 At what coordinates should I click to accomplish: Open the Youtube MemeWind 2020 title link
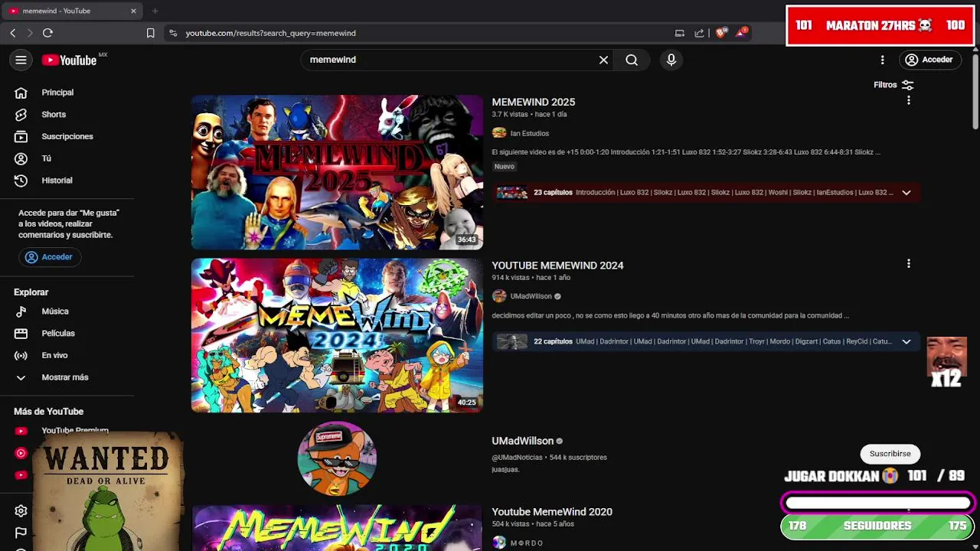point(552,512)
